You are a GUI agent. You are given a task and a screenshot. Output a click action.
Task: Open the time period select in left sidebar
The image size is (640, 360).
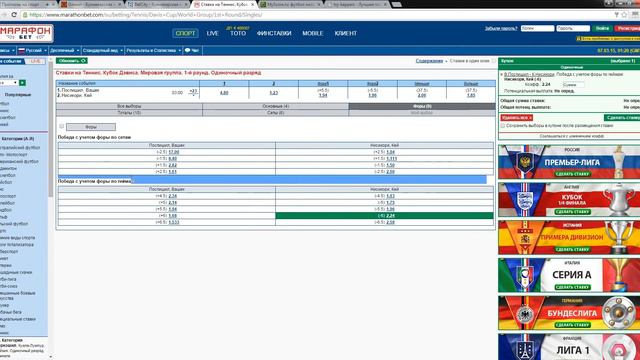9,83
